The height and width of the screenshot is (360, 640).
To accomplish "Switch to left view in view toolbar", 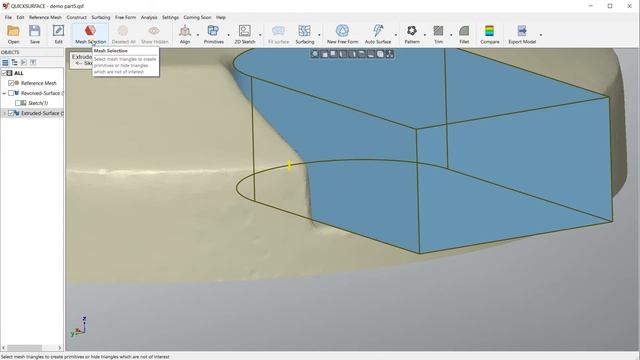I will click(x=343, y=54).
